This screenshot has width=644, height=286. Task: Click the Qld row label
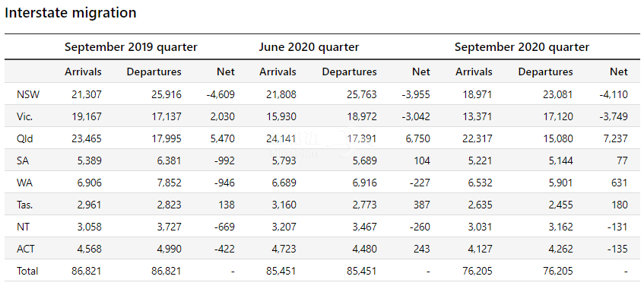pyautogui.click(x=24, y=138)
